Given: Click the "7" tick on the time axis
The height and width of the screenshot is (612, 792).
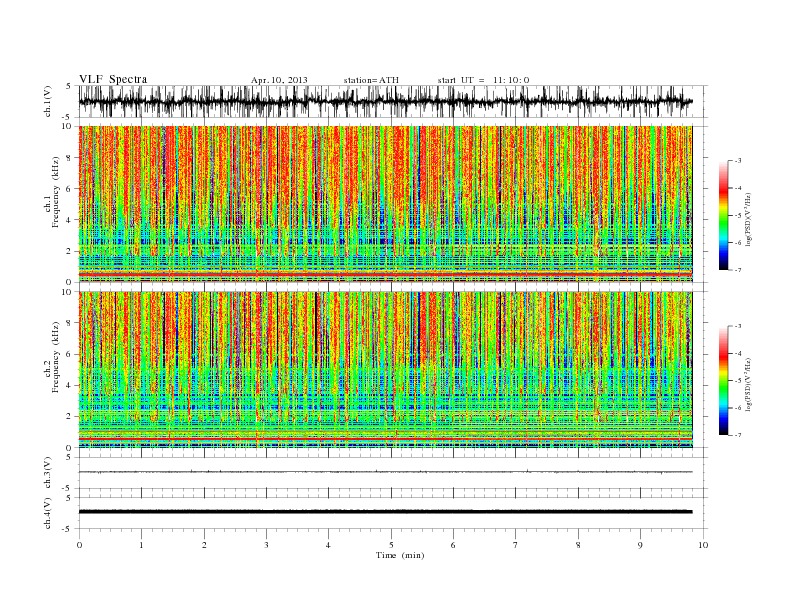Looking at the screenshot, I should pos(516,545).
